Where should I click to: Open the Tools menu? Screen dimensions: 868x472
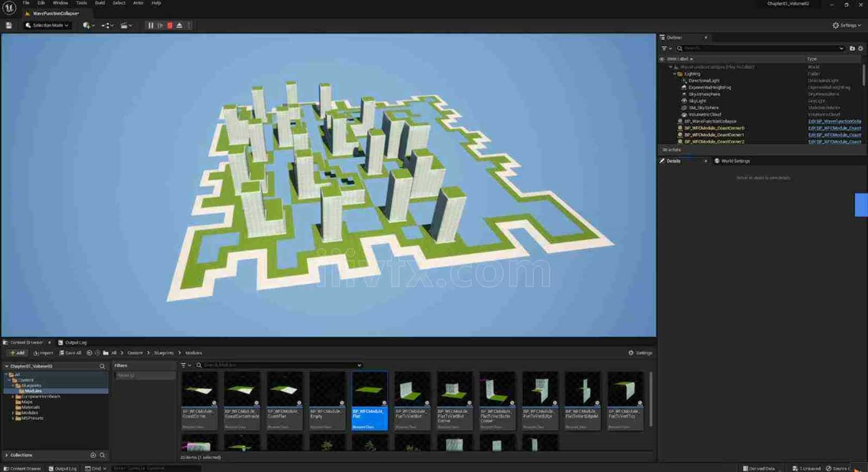(82, 3)
